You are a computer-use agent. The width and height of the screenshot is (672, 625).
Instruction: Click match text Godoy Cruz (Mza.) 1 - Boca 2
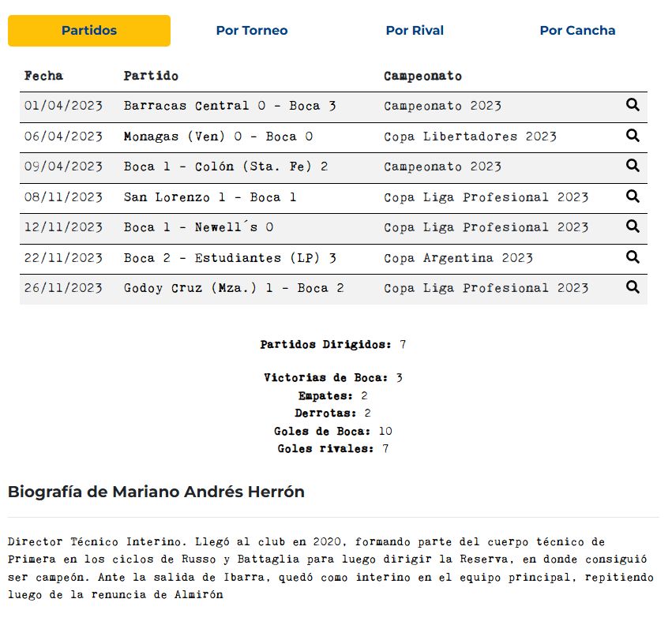(234, 288)
